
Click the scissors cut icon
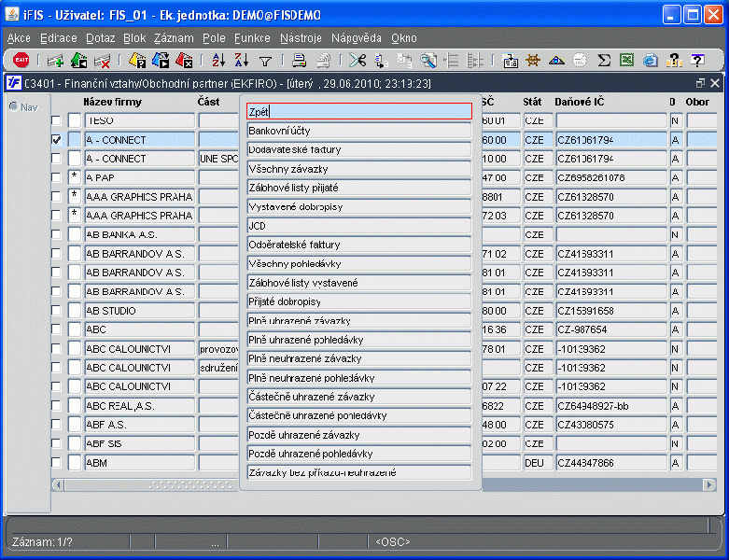357,61
